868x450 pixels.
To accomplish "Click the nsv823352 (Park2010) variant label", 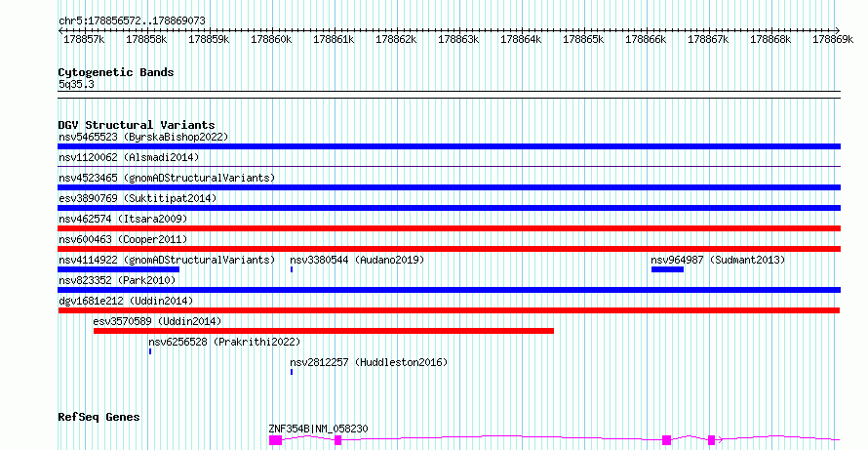I will pos(117,280).
